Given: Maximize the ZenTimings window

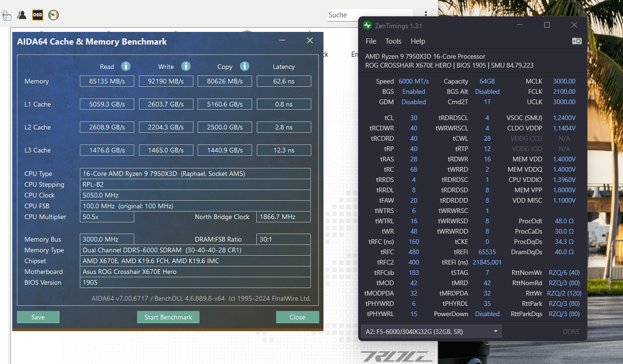Looking at the screenshot, I should pos(547,25).
